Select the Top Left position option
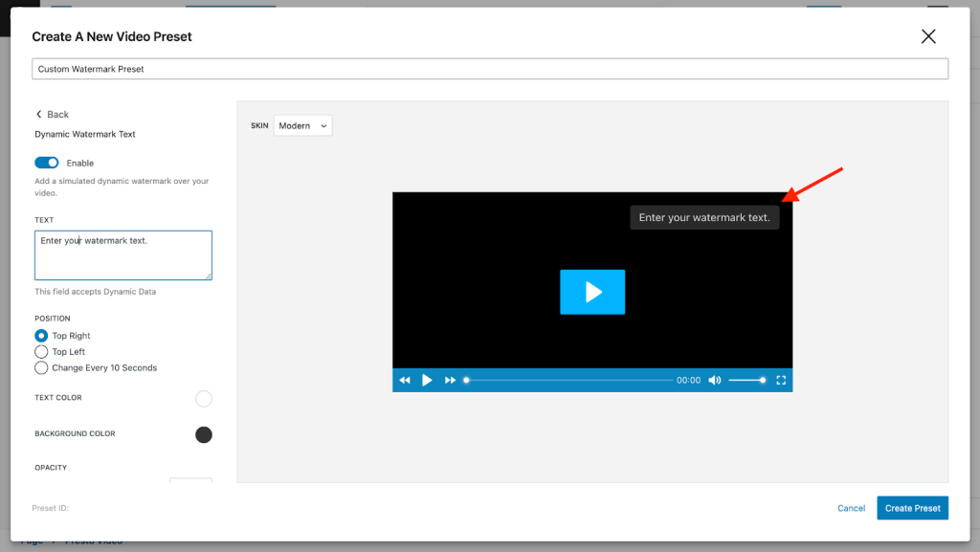980x552 pixels. (41, 352)
